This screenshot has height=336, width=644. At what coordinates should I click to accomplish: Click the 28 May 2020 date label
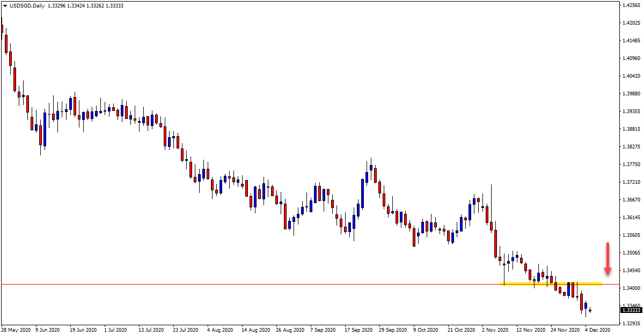click(x=15, y=331)
